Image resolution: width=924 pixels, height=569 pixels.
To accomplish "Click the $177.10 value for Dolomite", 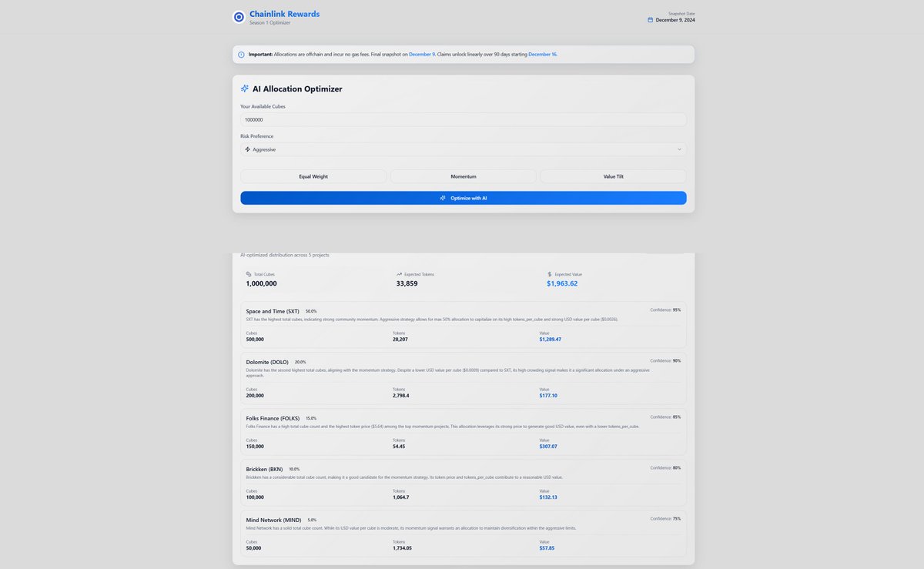I will [x=548, y=396].
